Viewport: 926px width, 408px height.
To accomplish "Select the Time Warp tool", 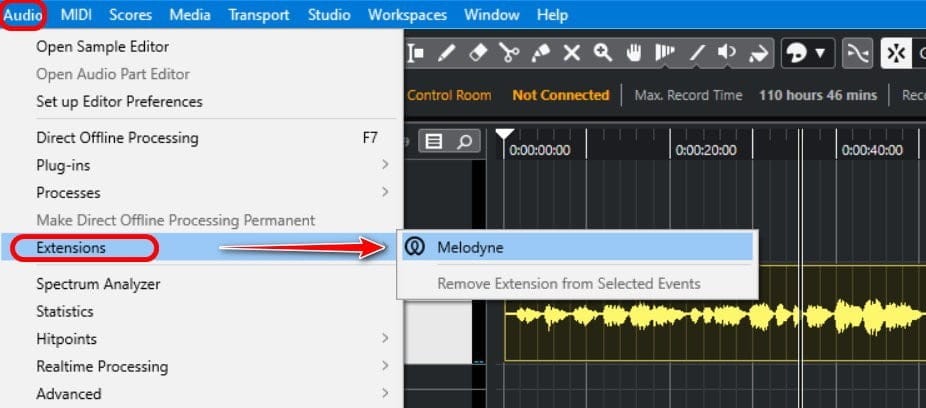I will [x=664, y=54].
